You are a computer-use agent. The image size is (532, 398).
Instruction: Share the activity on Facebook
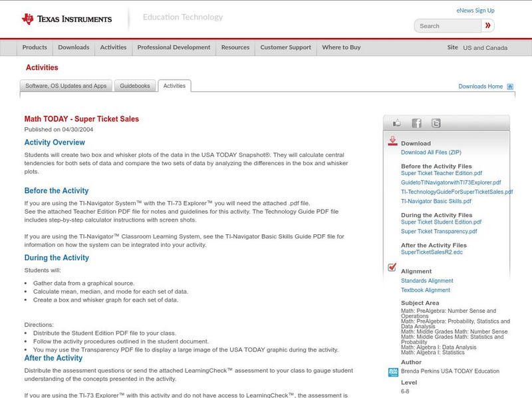[416, 123]
